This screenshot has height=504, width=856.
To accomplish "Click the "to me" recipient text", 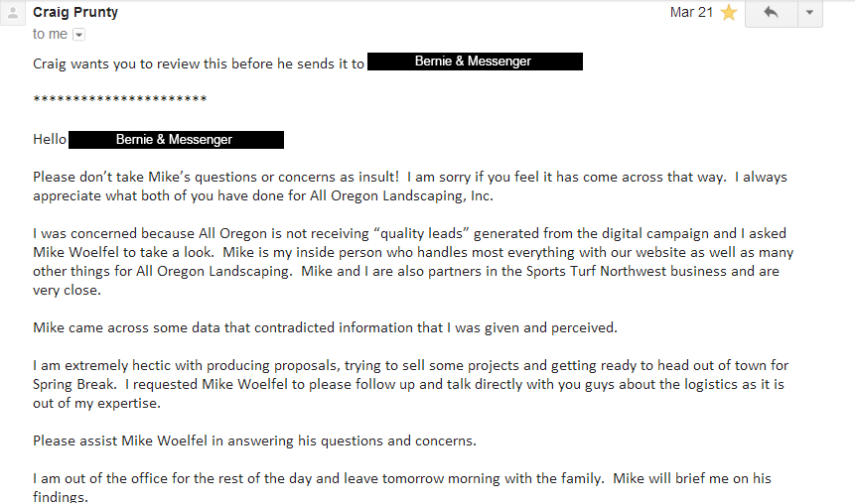I will coord(50,34).
